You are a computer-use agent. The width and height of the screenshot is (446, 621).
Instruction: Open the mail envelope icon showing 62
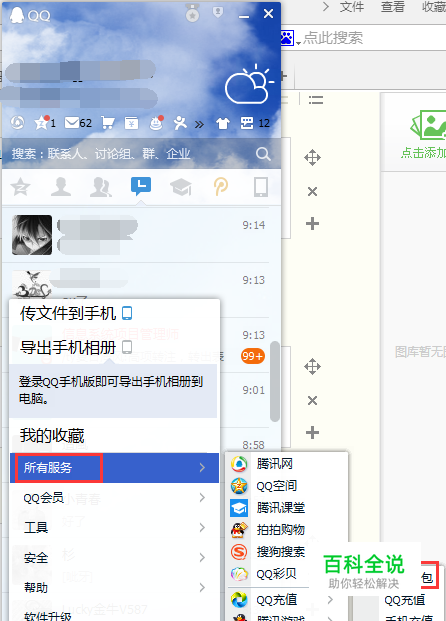(x=78, y=123)
